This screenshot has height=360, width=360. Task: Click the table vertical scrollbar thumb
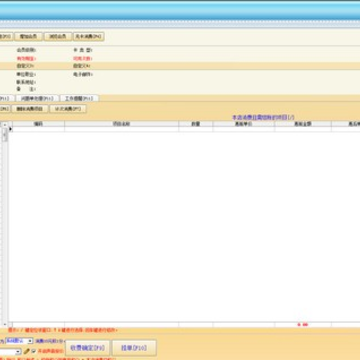pyautogui.click(x=5, y=135)
